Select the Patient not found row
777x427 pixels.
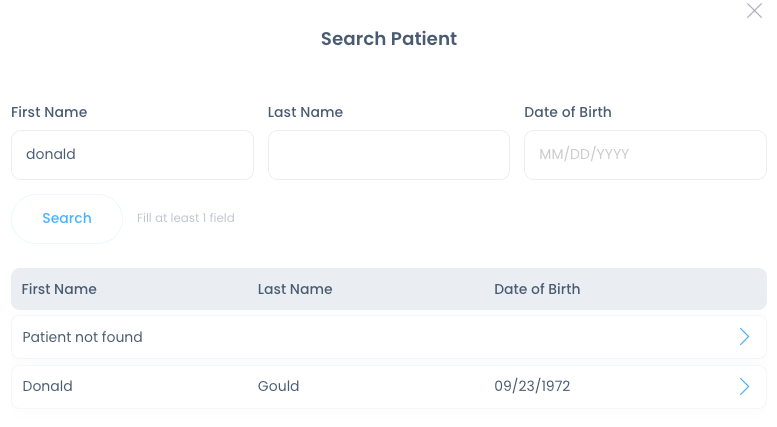[x=389, y=337]
